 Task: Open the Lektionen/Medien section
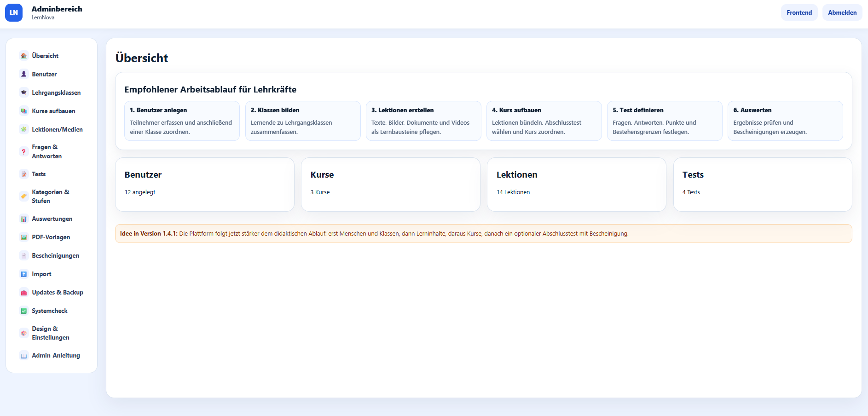52,129
